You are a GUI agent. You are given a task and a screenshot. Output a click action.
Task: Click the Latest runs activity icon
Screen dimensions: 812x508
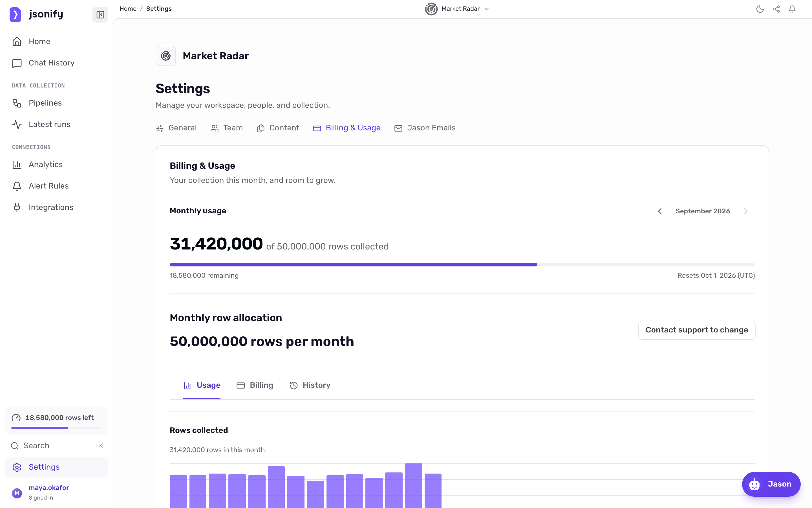pos(17,124)
